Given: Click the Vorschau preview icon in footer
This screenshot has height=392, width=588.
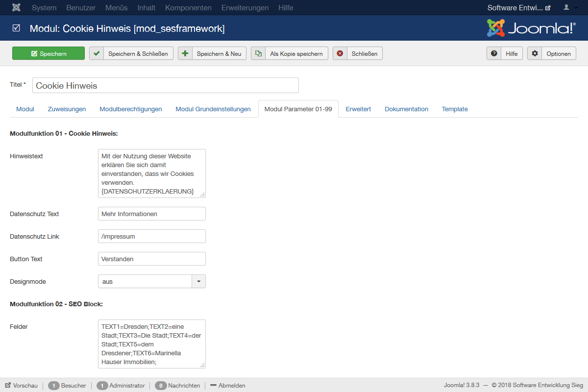Looking at the screenshot, I should click(8, 386).
